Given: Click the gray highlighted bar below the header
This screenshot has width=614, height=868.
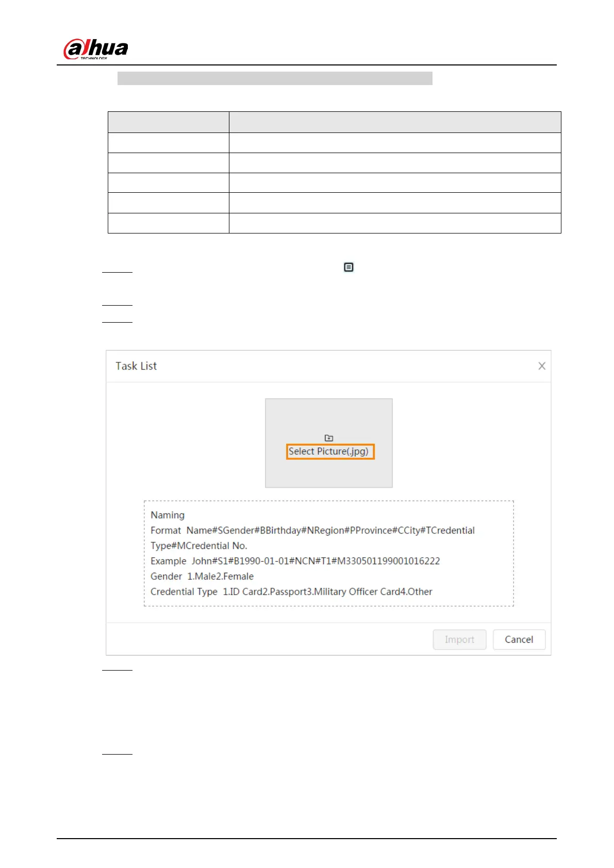Looking at the screenshot, I should [x=275, y=78].
